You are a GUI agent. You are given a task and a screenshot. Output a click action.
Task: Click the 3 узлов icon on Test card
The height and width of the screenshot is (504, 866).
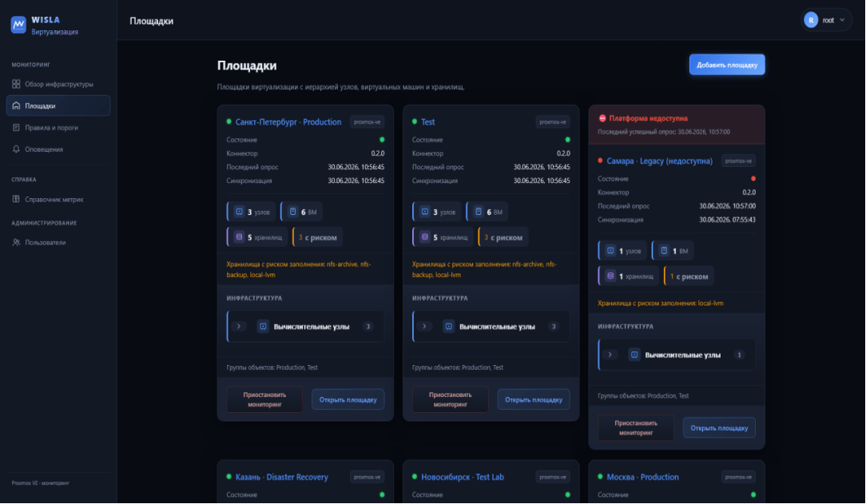425,212
